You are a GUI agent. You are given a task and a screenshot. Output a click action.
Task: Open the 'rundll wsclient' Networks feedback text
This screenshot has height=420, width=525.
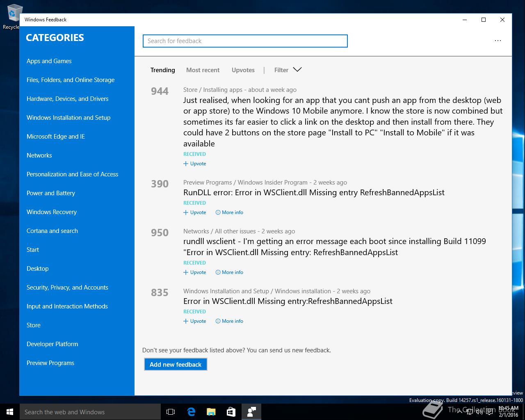(335, 247)
